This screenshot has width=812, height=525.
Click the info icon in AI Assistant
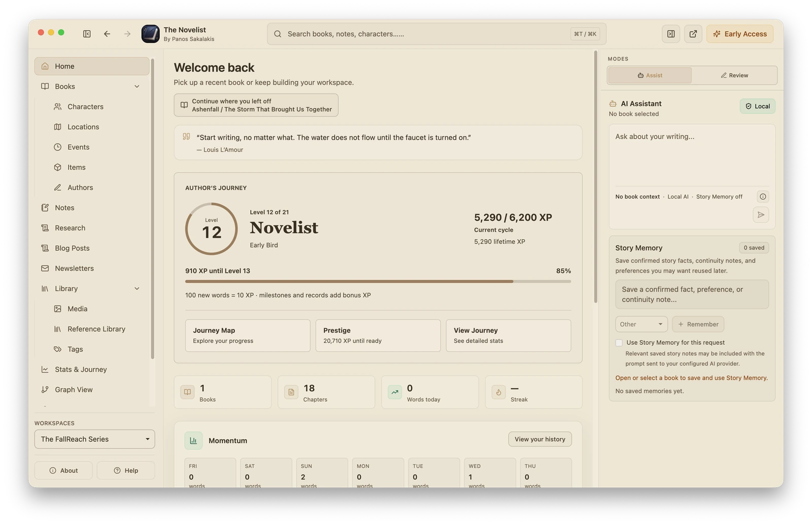(x=763, y=196)
